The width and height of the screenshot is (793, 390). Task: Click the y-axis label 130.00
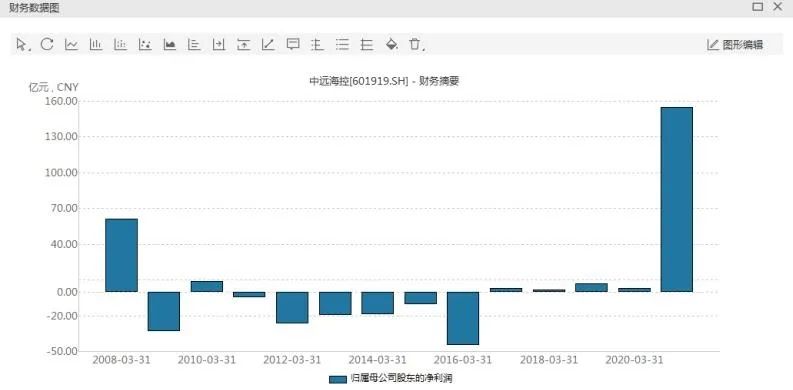(x=61, y=137)
